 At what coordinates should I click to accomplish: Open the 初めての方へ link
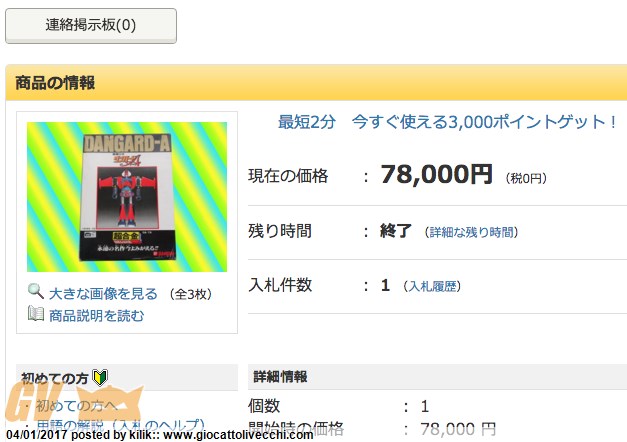point(76,406)
